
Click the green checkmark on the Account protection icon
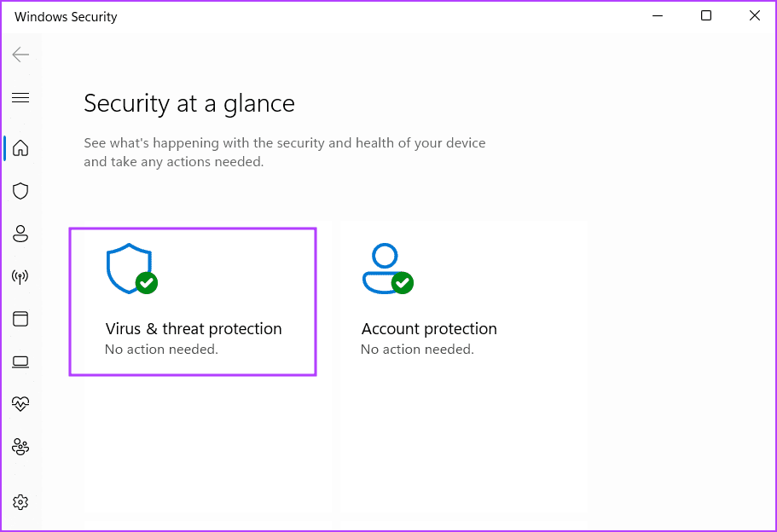point(401,282)
